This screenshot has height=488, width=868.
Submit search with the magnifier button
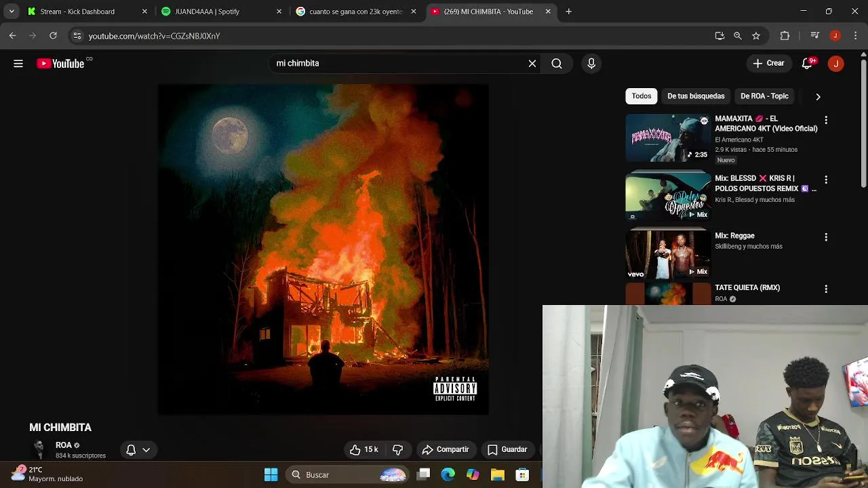tap(557, 63)
